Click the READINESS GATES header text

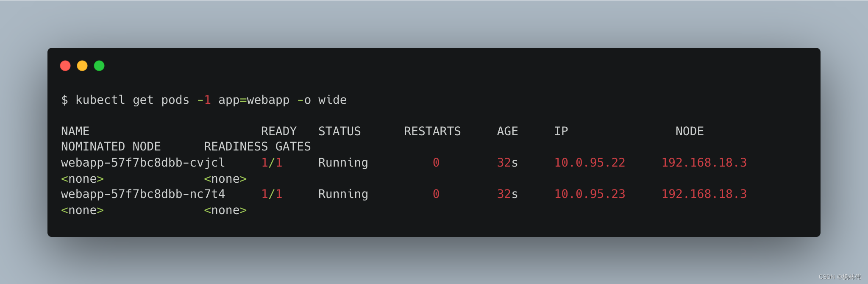(x=257, y=147)
